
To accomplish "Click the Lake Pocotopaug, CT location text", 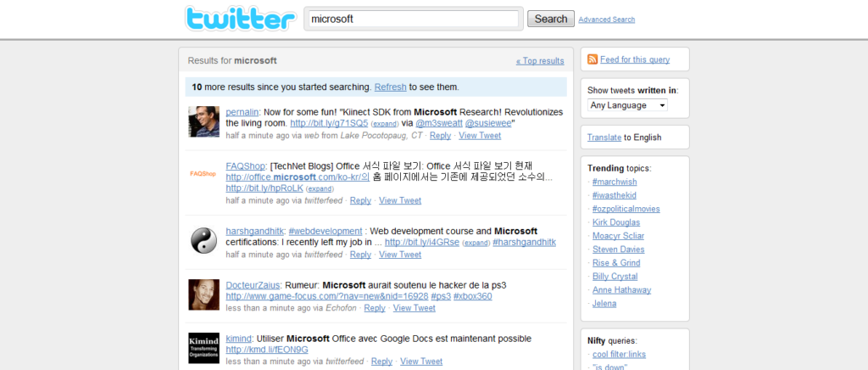I will point(381,135).
